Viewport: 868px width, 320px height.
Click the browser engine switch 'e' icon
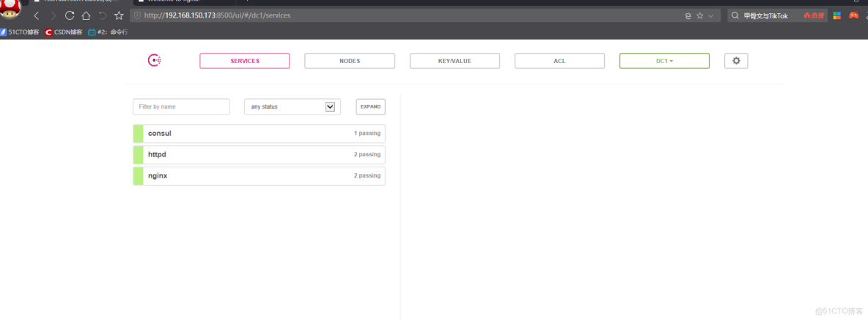coord(688,16)
